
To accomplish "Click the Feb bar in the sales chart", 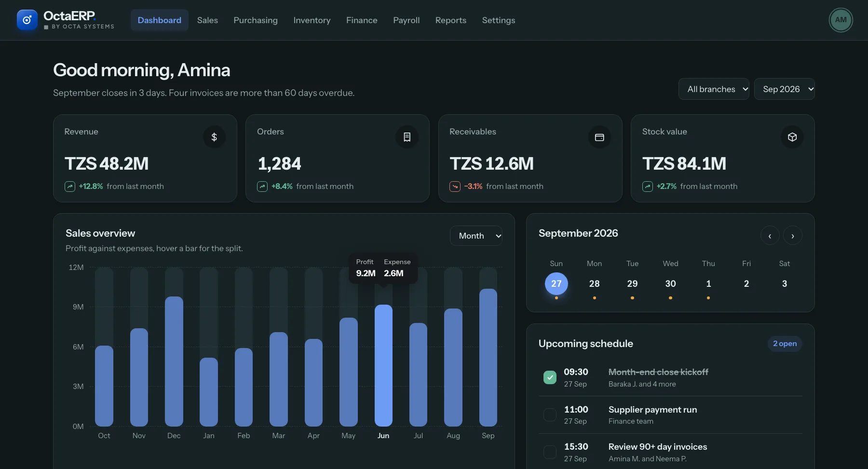I will click(244, 387).
